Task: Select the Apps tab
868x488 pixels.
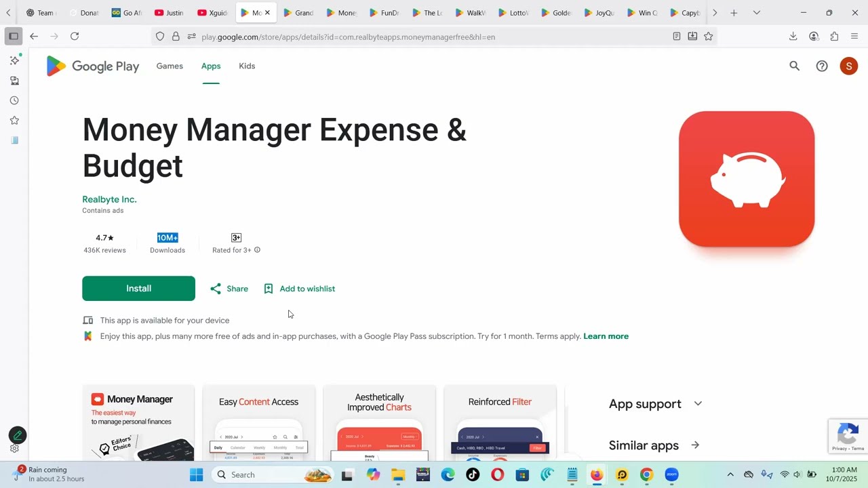Action: (x=211, y=66)
